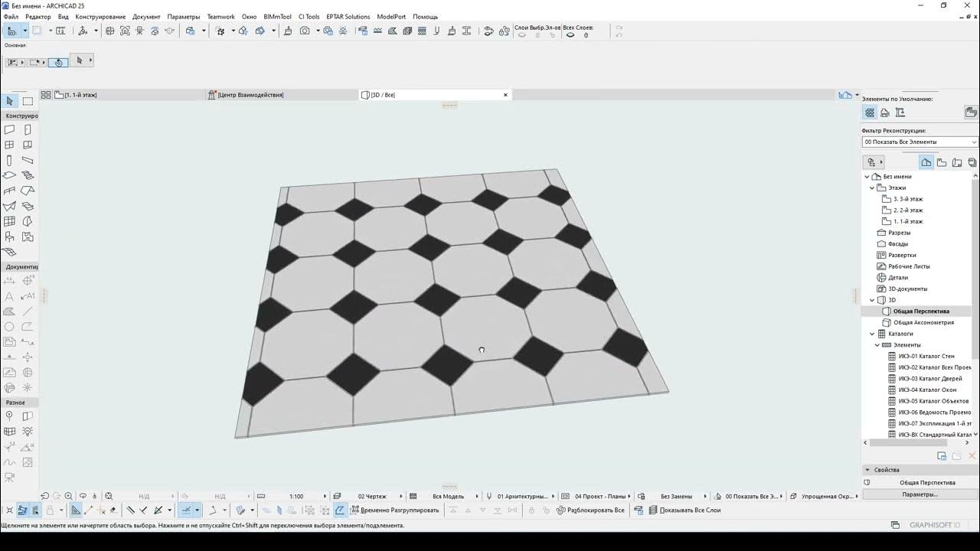This screenshot has width=980, height=551.
Task: Toggle the snap guides dashed-line button
Action: (186, 510)
